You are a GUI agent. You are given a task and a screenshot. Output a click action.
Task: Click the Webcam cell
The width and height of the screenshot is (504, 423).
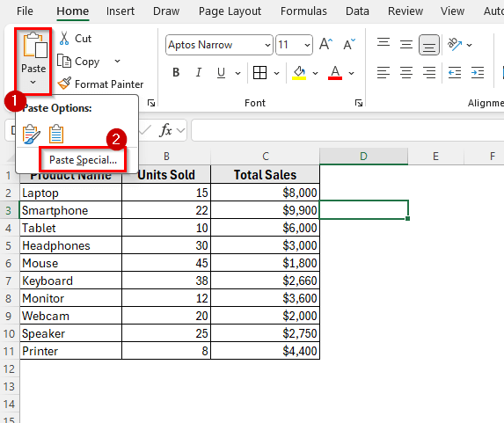70,316
